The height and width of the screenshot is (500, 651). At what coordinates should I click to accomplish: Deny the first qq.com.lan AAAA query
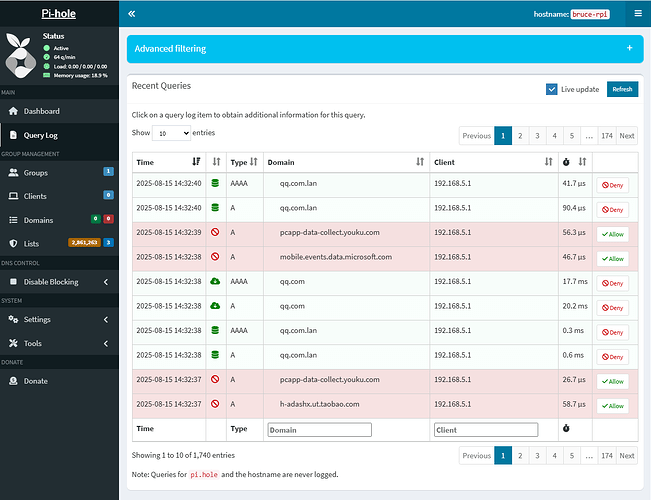pos(611,185)
